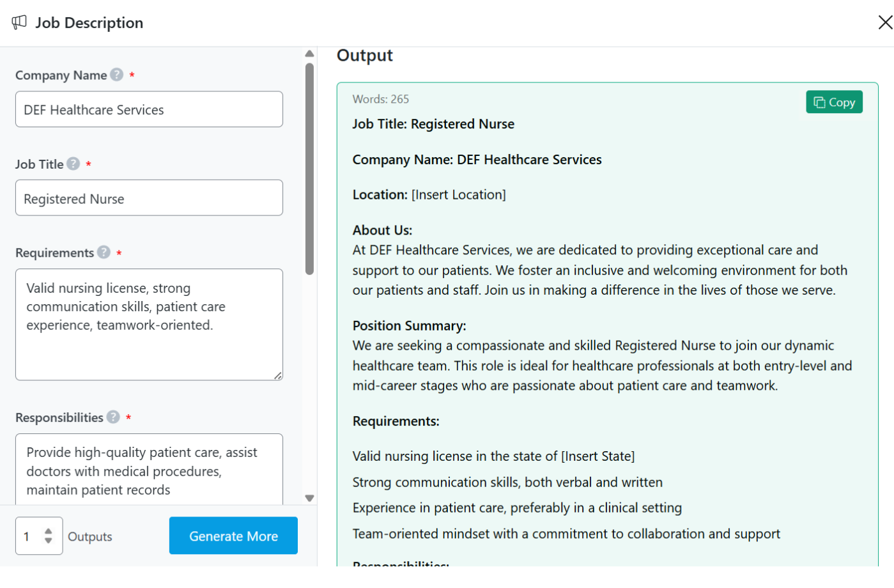Click Responsibilities help question icon
Image resolution: width=894 pixels, height=588 pixels.
(x=113, y=417)
